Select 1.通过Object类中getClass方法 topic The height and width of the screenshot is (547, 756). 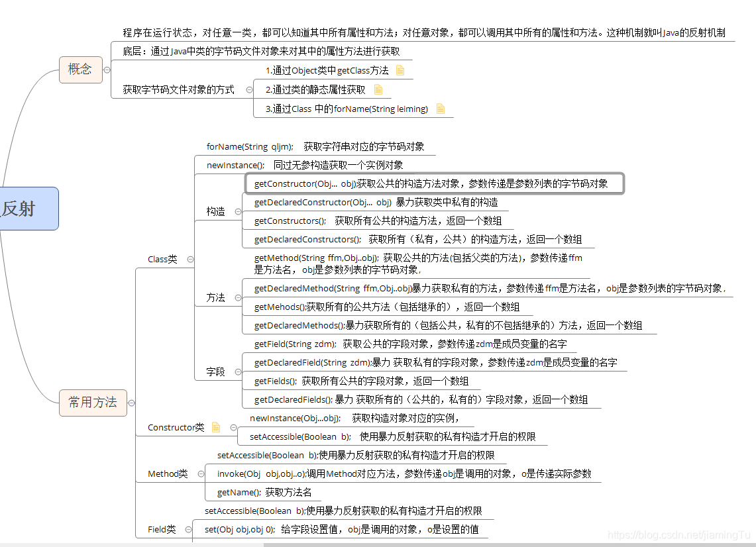327,70
